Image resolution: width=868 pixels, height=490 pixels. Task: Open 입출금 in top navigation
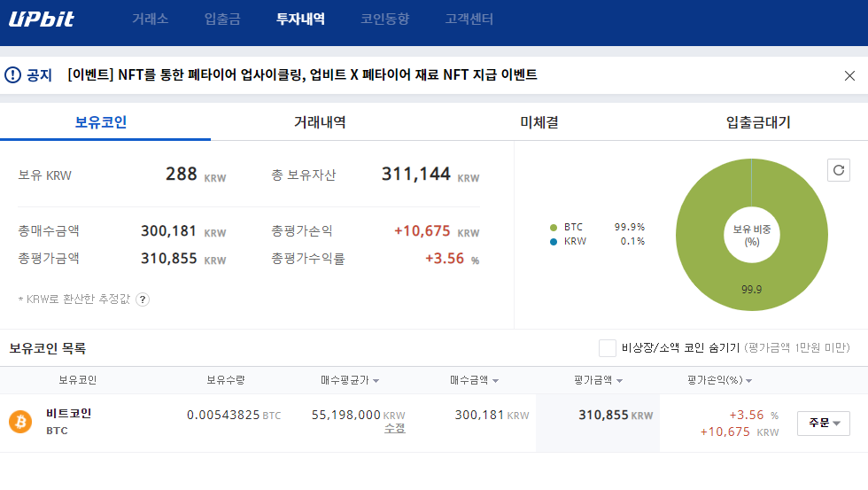pyautogui.click(x=222, y=19)
